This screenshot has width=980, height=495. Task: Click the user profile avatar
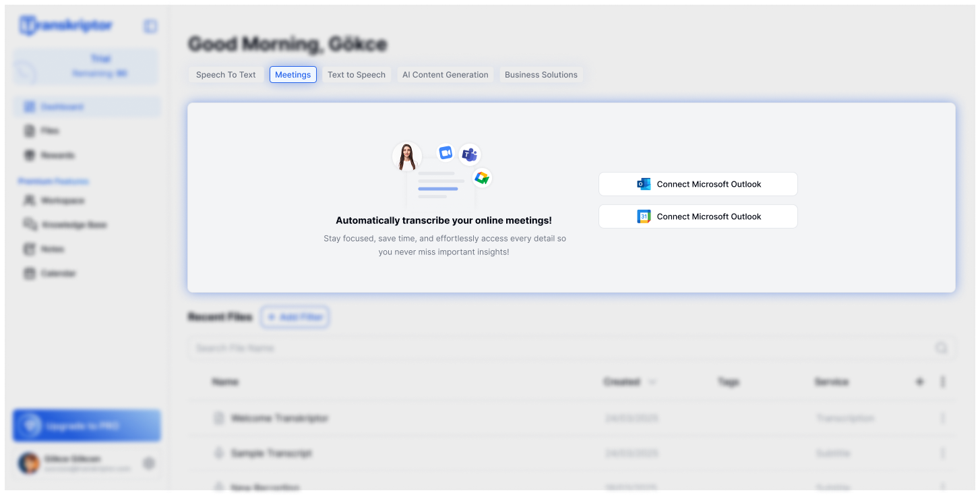tap(28, 463)
